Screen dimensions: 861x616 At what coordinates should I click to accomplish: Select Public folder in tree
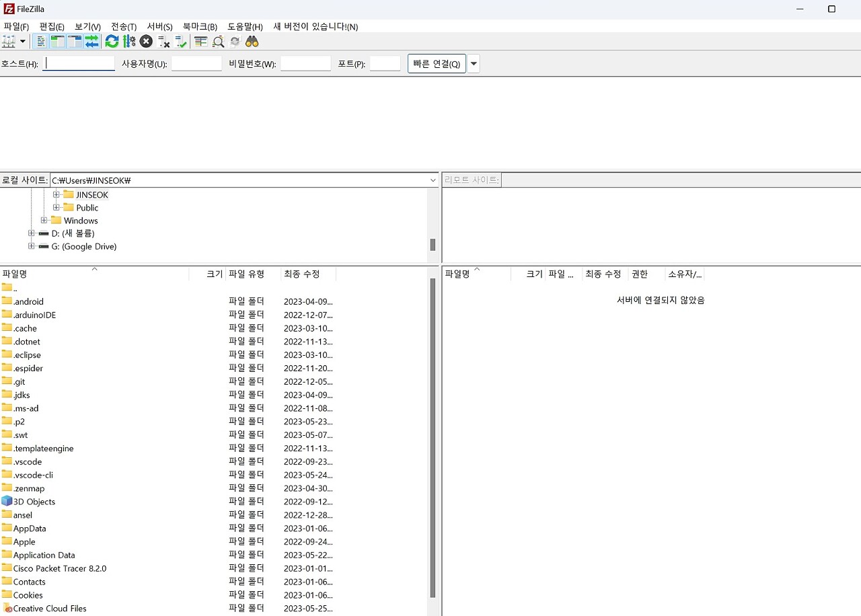(87, 208)
